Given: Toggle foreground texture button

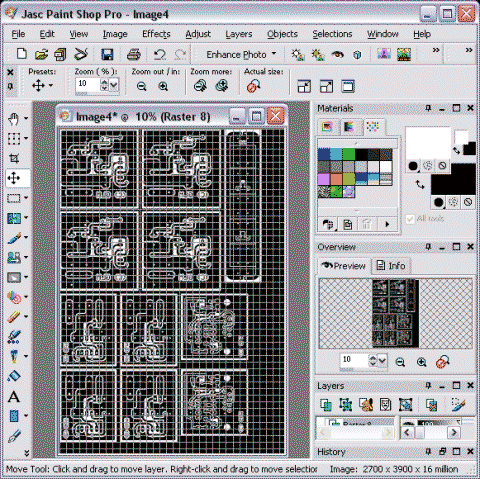Looking at the screenshot, I should pyautogui.click(x=428, y=165).
